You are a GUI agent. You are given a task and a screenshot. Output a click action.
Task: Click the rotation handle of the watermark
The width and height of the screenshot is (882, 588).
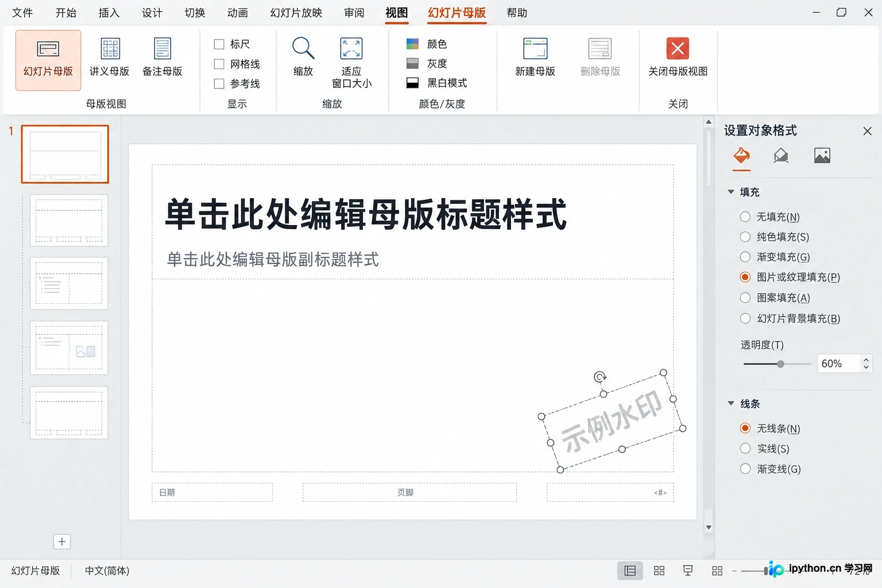(x=600, y=377)
